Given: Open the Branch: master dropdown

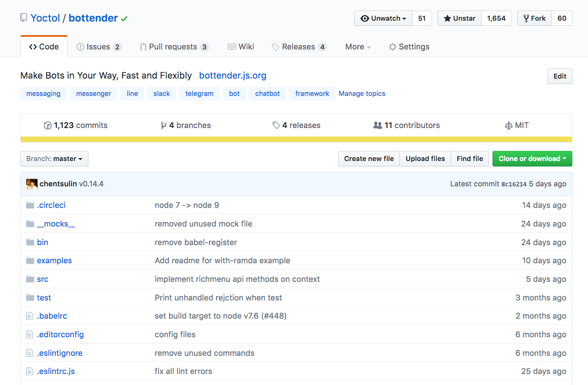Looking at the screenshot, I should 54,158.
